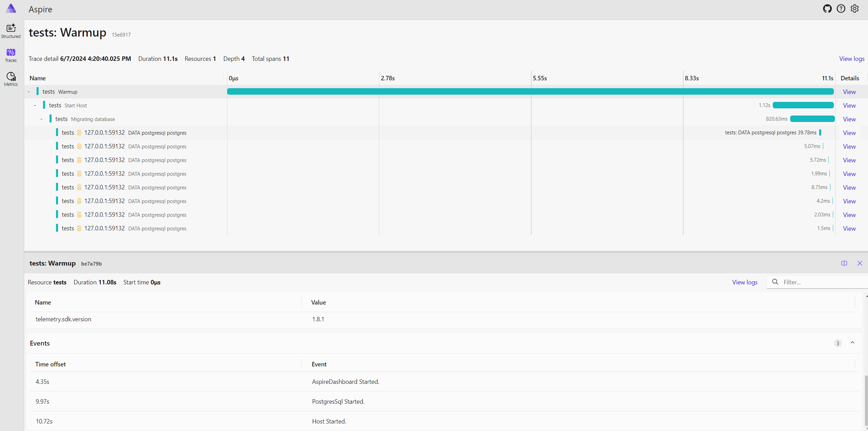Open View logs in span details panel
The width and height of the screenshot is (868, 431).
tap(745, 282)
